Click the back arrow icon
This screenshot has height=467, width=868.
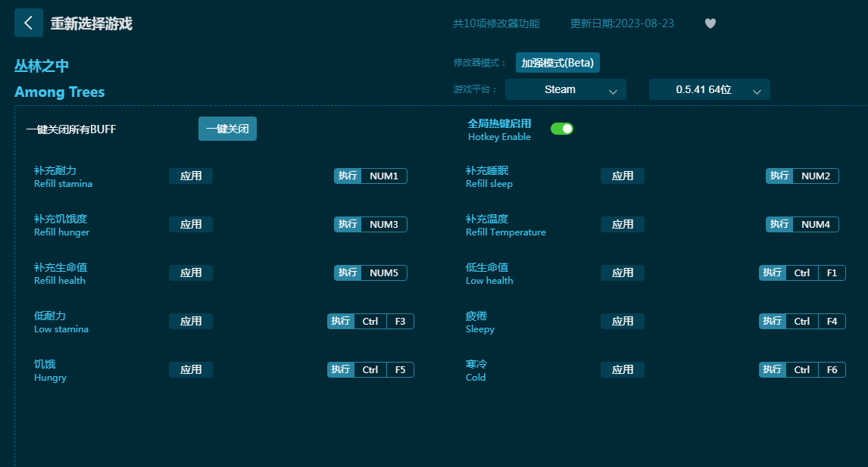28,23
